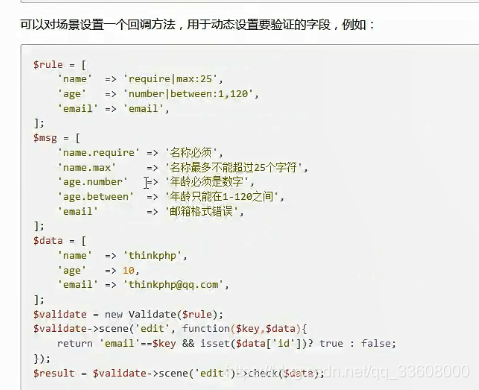Click the age value 10
Viewport: 479px width, 390px height.
128,270
